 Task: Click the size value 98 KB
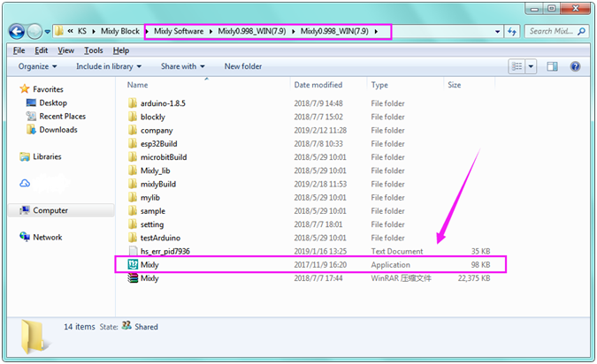(480, 265)
